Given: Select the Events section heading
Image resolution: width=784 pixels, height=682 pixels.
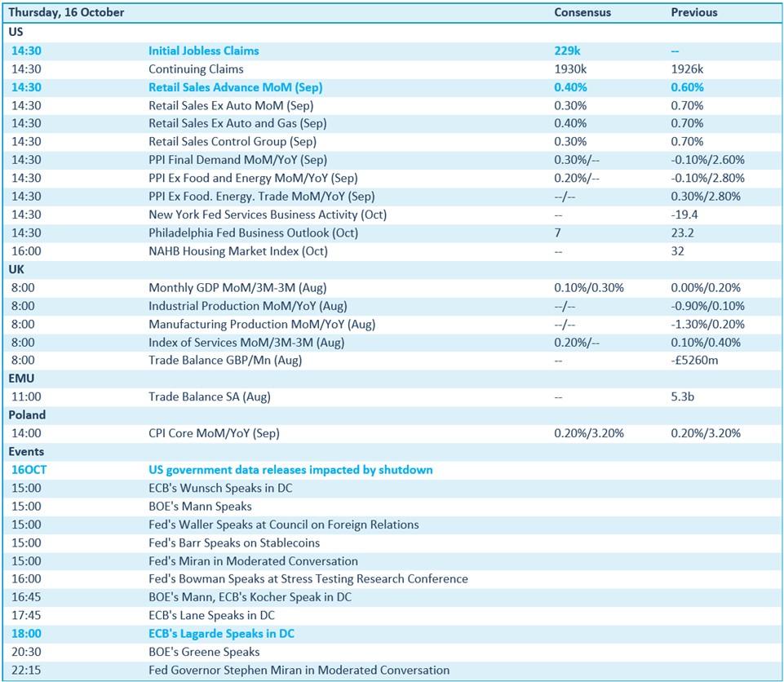Looking at the screenshot, I should point(26,452).
